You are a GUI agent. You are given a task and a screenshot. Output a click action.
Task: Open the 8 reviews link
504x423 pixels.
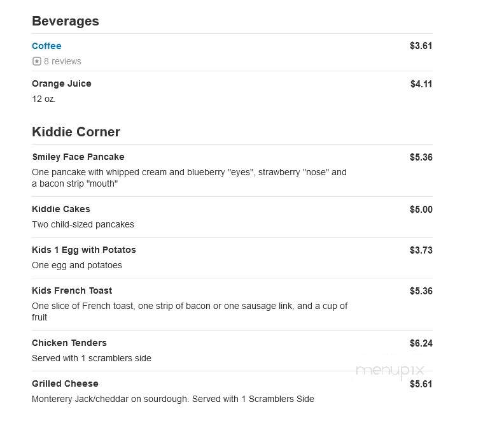(62, 61)
